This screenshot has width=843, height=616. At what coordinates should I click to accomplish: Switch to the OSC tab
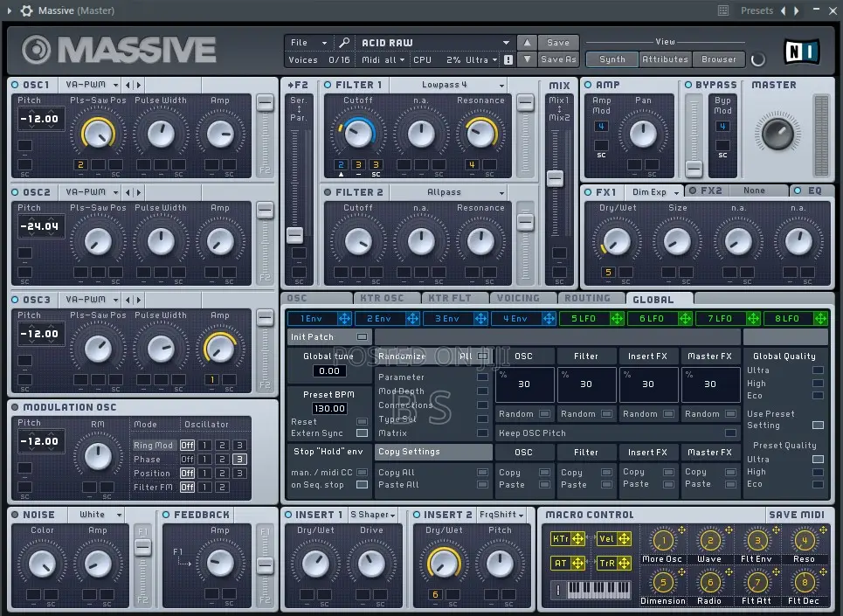pyautogui.click(x=316, y=298)
